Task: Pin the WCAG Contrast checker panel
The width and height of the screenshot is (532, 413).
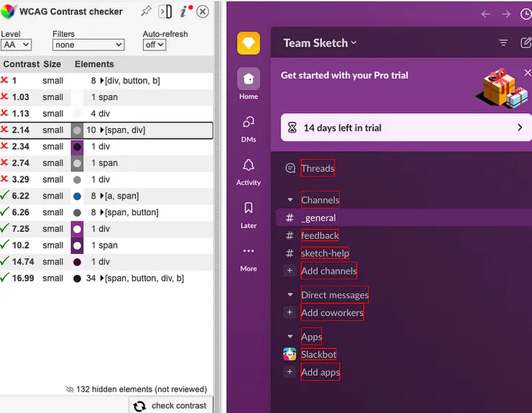Action: coord(146,12)
